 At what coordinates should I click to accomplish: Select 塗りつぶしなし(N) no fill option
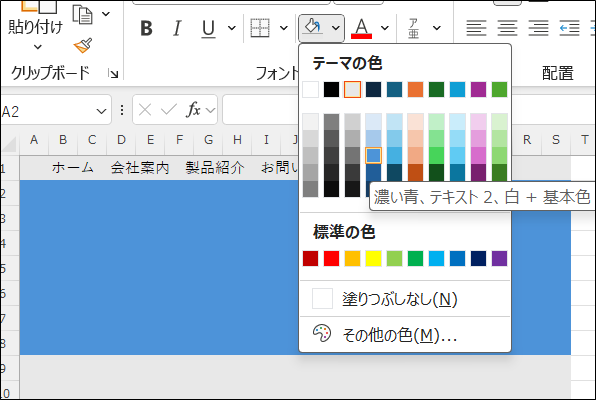click(405, 299)
